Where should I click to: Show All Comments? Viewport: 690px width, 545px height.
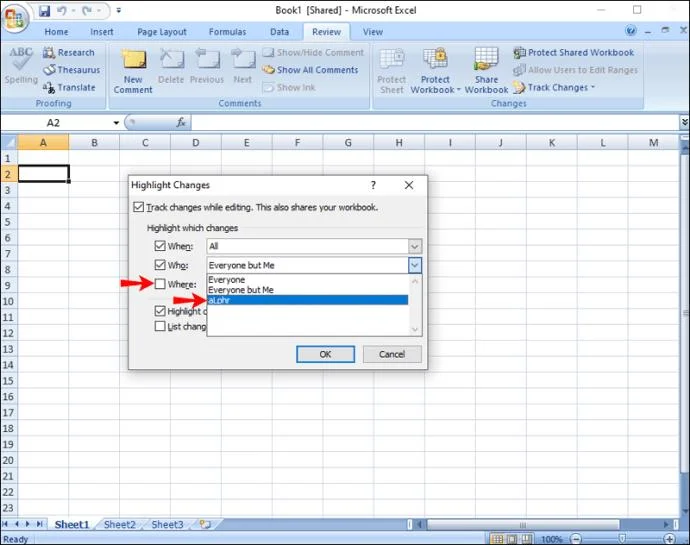pyautogui.click(x=310, y=70)
